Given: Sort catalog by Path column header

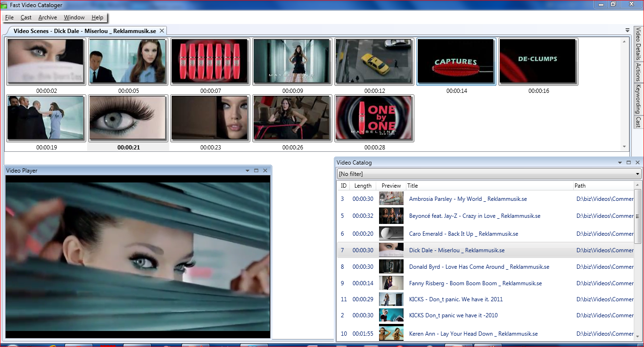Looking at the screenshot, I should pyautogui.click(x=604, y=186).
